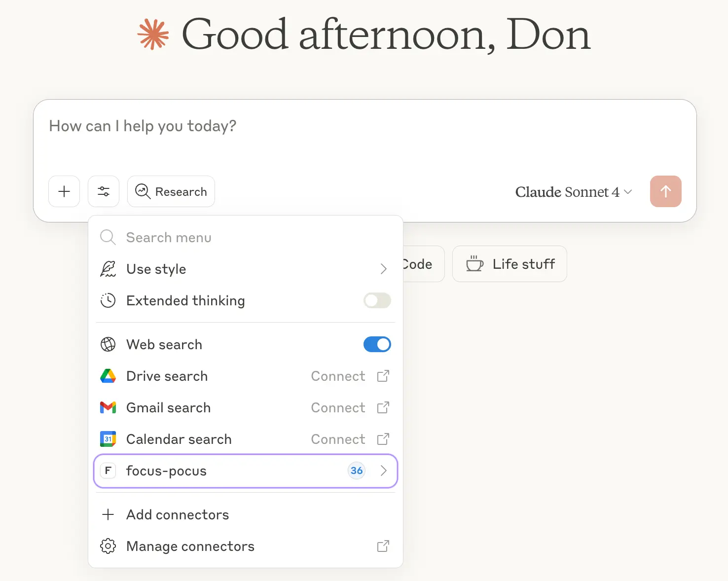Screen dimensions: 728x581
Task: Focus the Search menu input field
Action: 246,237
